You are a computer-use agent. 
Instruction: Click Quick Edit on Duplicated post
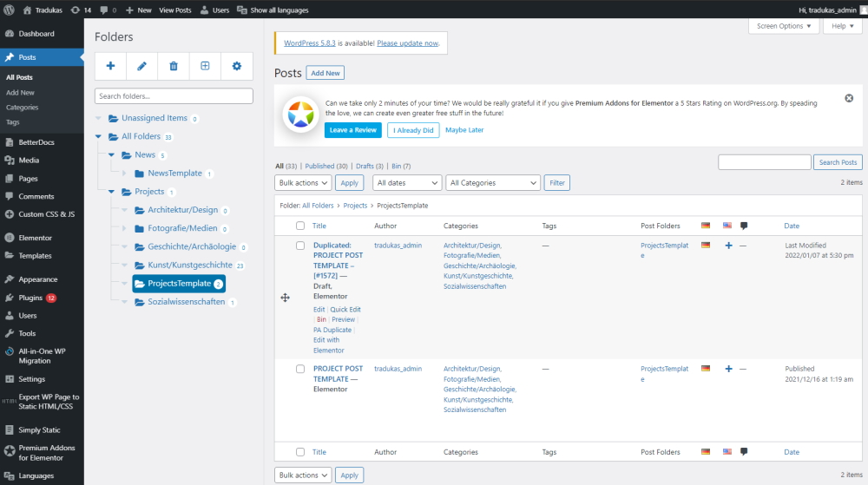345,310
